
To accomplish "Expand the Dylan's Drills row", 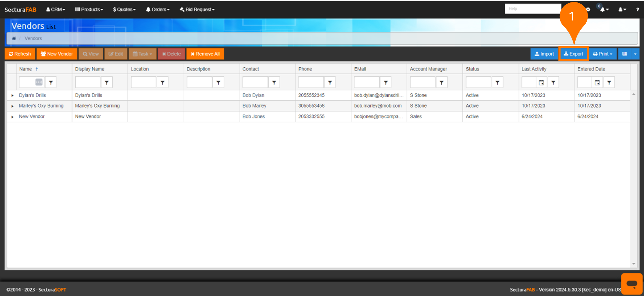I will click(12, 96).
